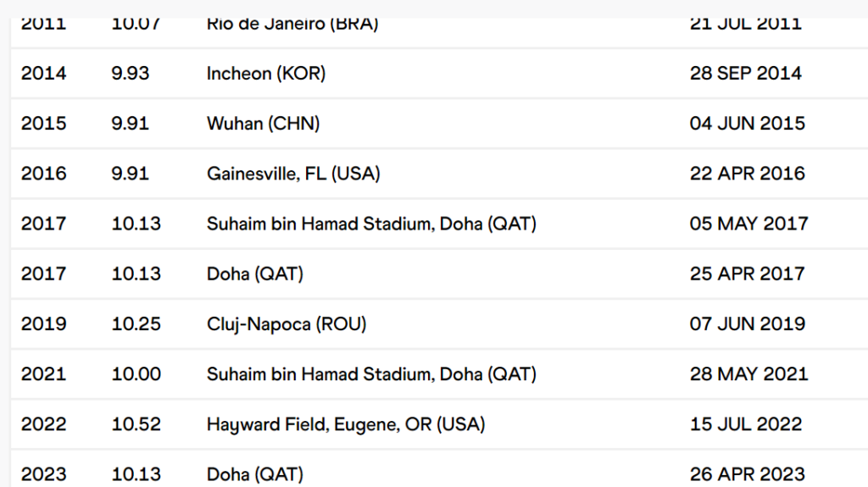Select the 15 JUL 2022 date
The image size is (868, 487).
tap(745, 423)
